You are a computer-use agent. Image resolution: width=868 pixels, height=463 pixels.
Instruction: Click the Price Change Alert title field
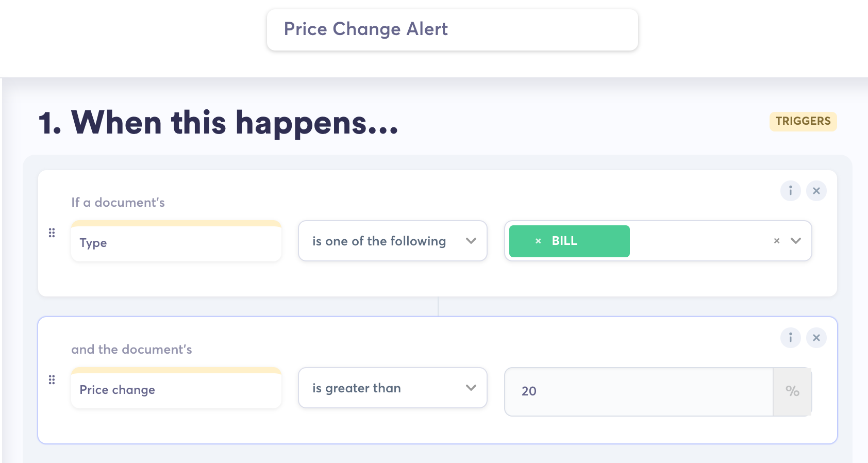tap(452, 29)
